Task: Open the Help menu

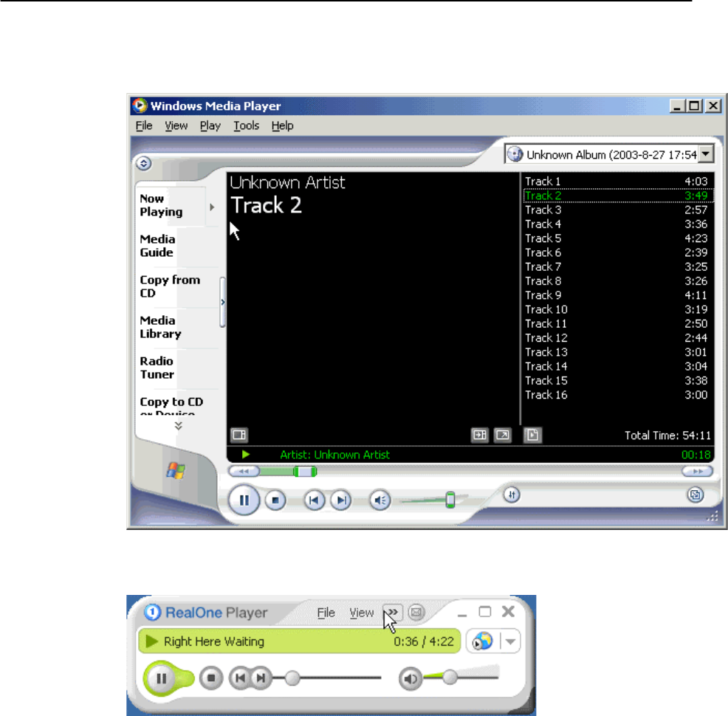Action: click(x=282, y=125)
